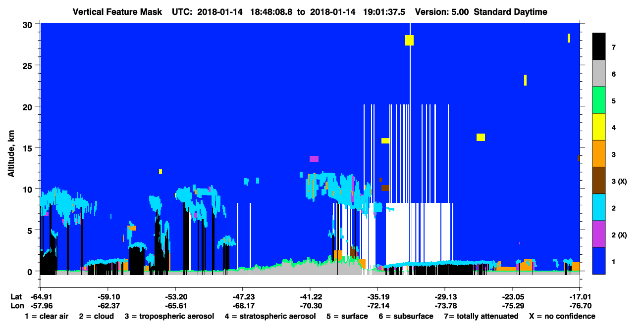
Task: Click latitude value -59.10
Action: [107, 297]
